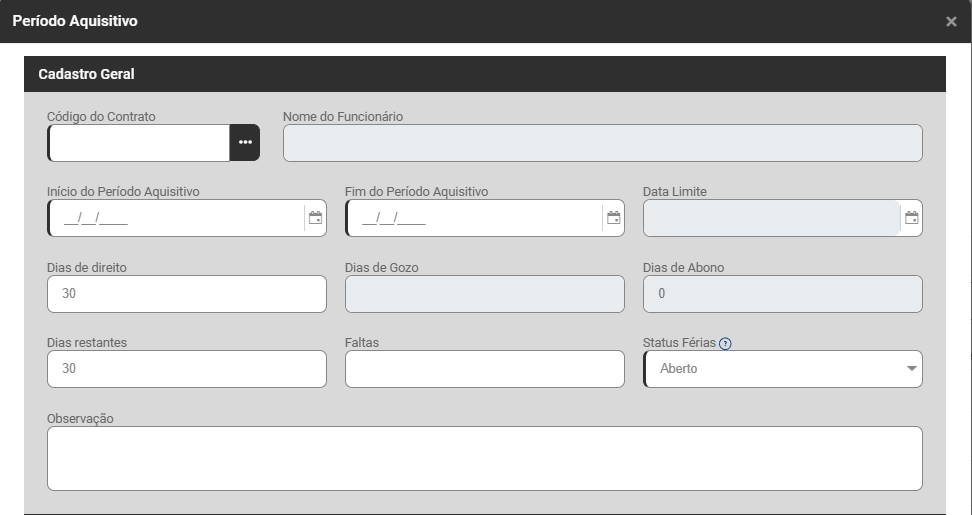Click the Período Aquisitivo dialog title
The width and height of the screenshot is (972, 515).
tap(75, 21)
